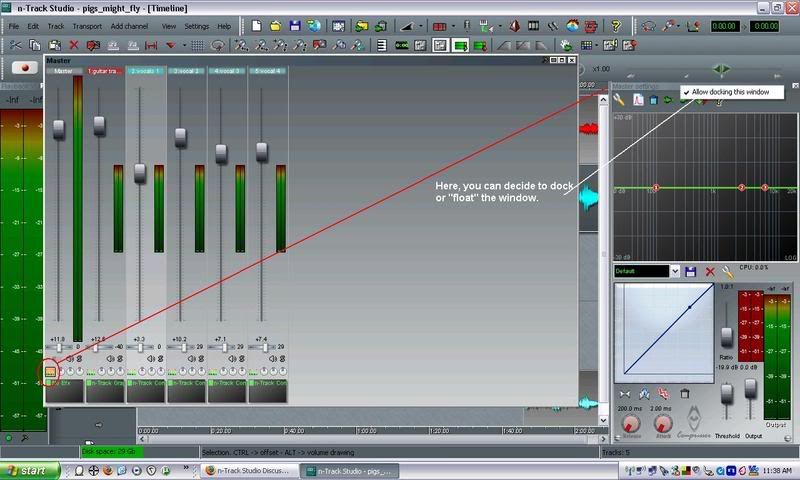Open the Default EQ preset dropdown
800x480 pixels.
[x=674, y=271]
